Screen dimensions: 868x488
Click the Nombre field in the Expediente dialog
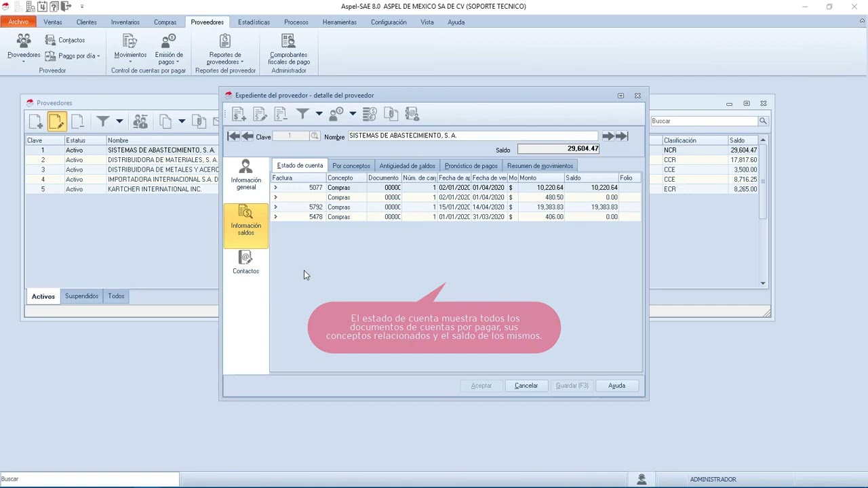coord(473,136)
